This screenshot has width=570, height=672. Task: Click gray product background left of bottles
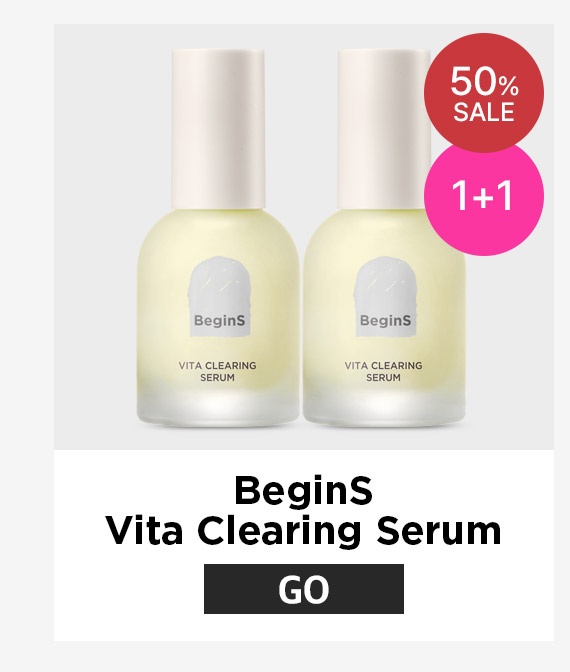click(94, 236)
